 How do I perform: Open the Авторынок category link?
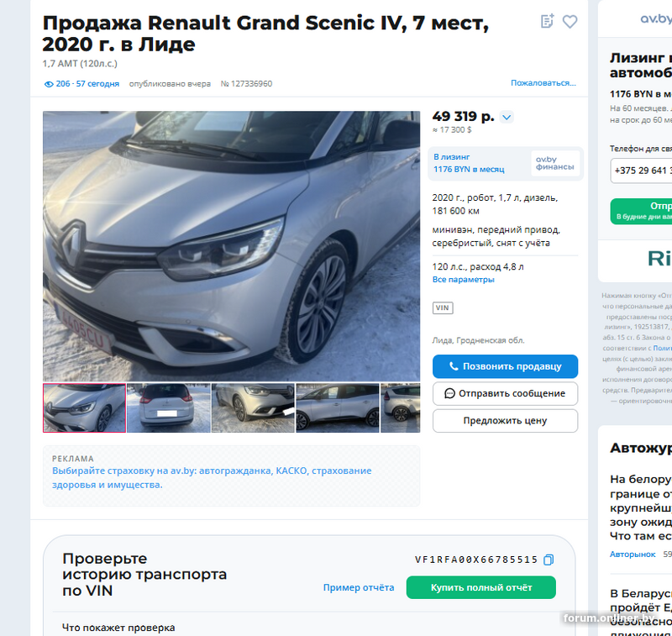(633, 555)
